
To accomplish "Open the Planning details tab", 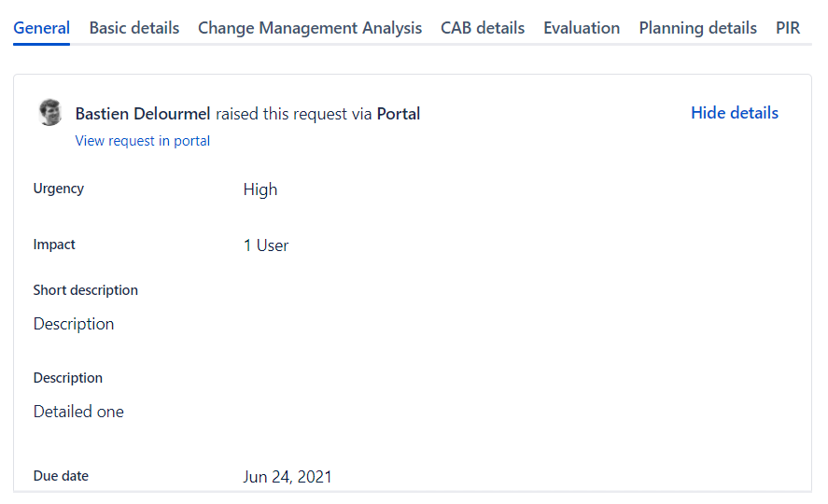I will 697,28.
